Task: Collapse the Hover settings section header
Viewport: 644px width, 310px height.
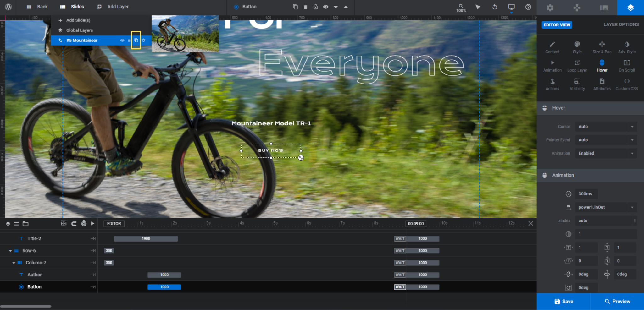Action: pyautogui.click(x=590, y=108)
